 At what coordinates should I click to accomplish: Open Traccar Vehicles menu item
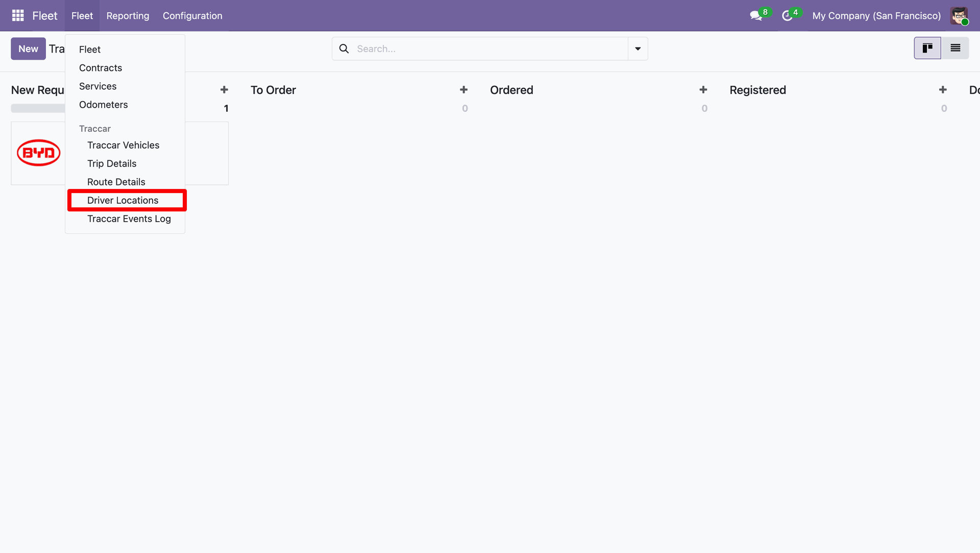[123, 145]
